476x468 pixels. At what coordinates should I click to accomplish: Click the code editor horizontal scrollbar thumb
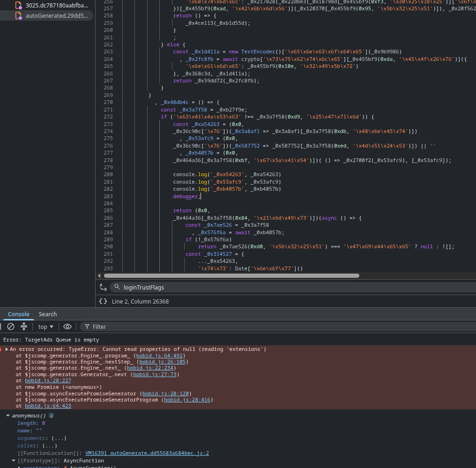point(231,275)
